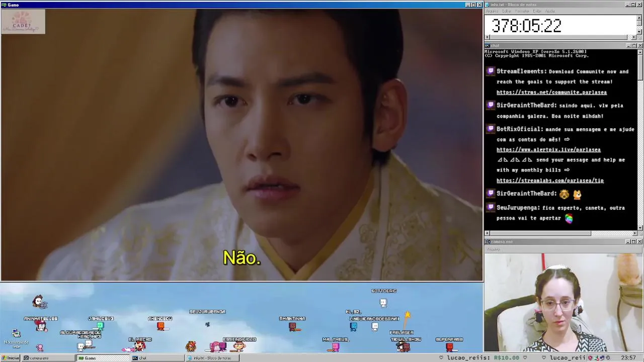Viewport: 644px width, 362px height.
Task: Click the ANNMATELLES avatar character
Action: coord(41,327)
